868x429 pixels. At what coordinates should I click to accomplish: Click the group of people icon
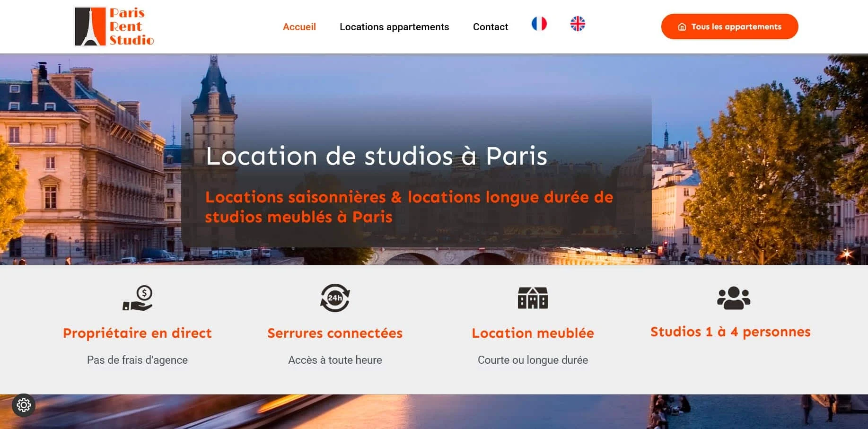pyautogui.click(x=734, y=298)
